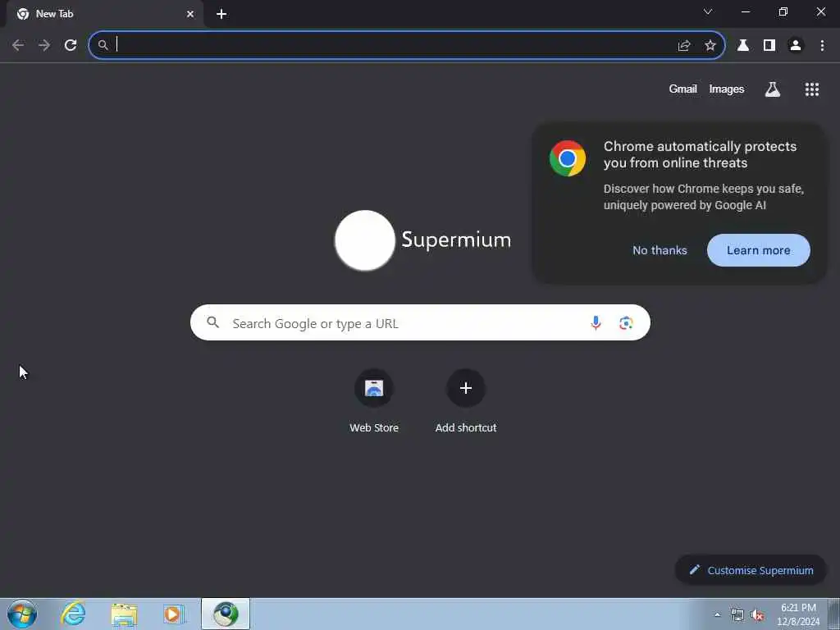This screenshot has height=630, width=840.
Task: Open the Gmail link
Action: (683, 89)
